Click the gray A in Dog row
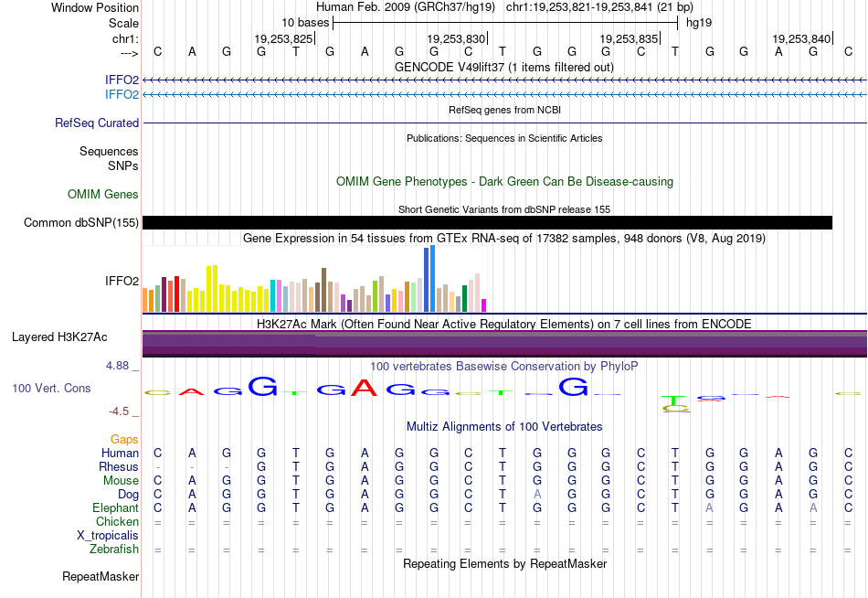Screen dimensions: 868x598 pyautogui.click(x=537, y=495)
